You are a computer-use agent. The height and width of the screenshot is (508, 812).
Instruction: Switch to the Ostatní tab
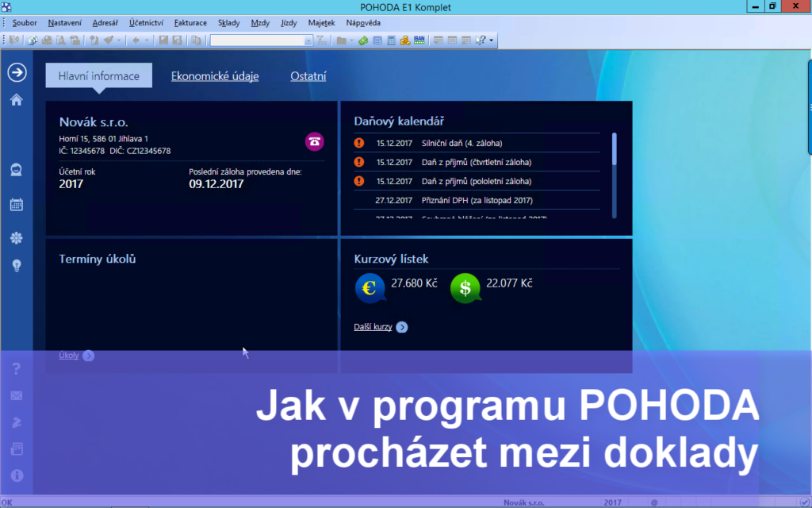[x=308, y=76]
